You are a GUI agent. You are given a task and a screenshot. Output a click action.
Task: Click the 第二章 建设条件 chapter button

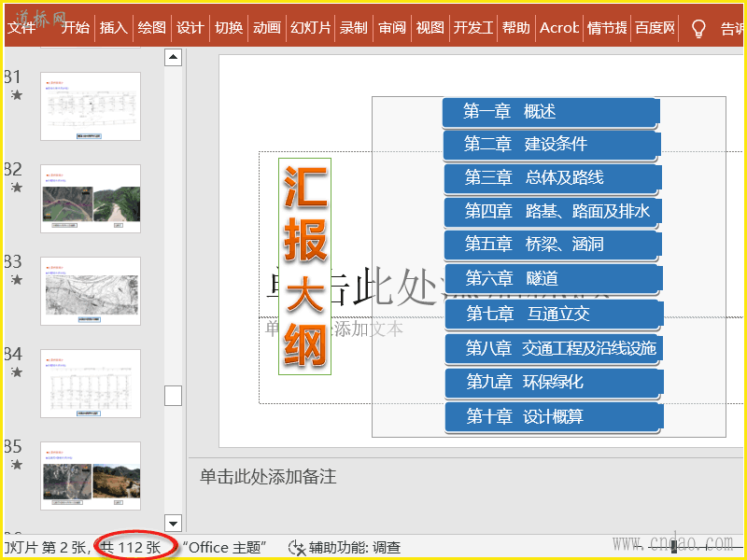[552, 145]
